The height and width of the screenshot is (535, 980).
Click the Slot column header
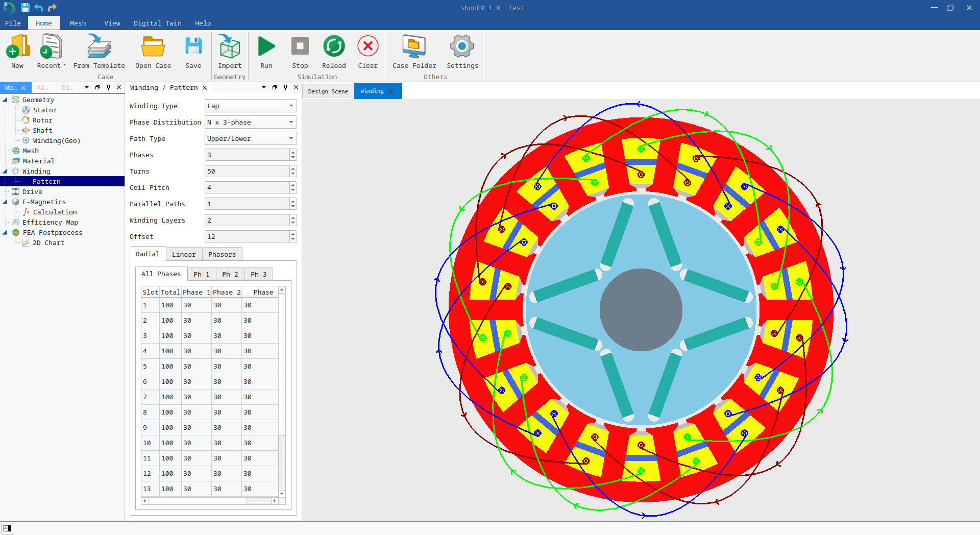(150, 292)
